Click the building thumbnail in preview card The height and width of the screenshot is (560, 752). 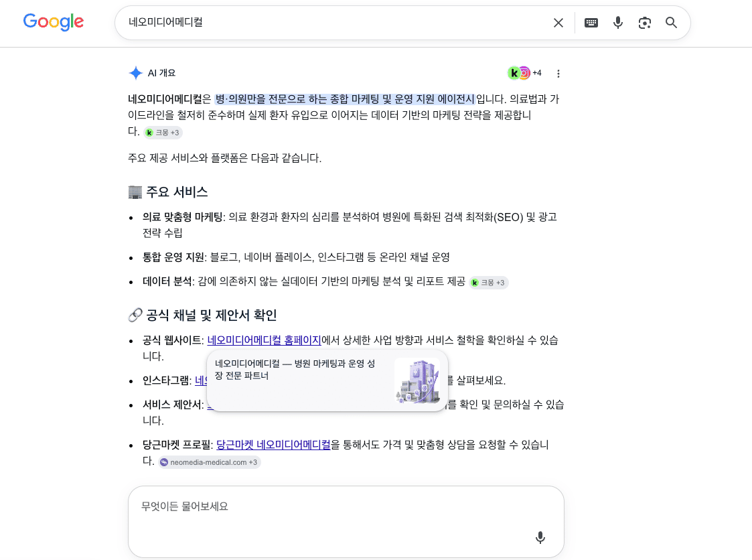click(417, 380)
